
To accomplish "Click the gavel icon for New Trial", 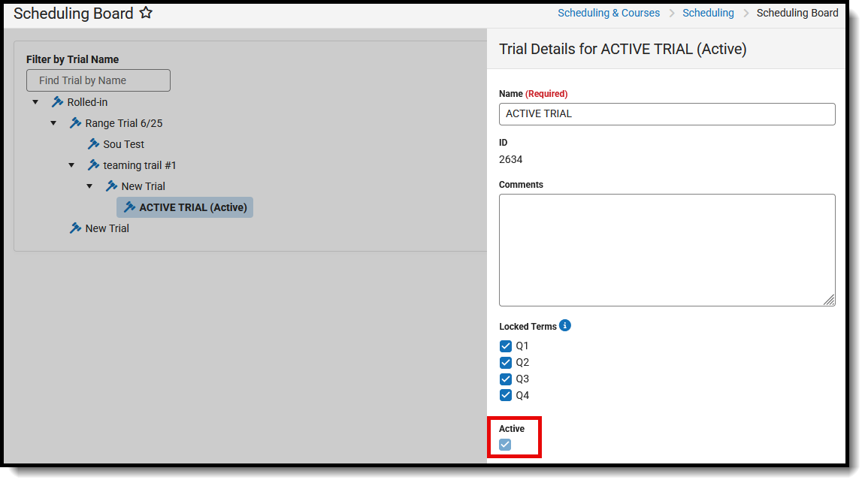I will click(110, 186).
